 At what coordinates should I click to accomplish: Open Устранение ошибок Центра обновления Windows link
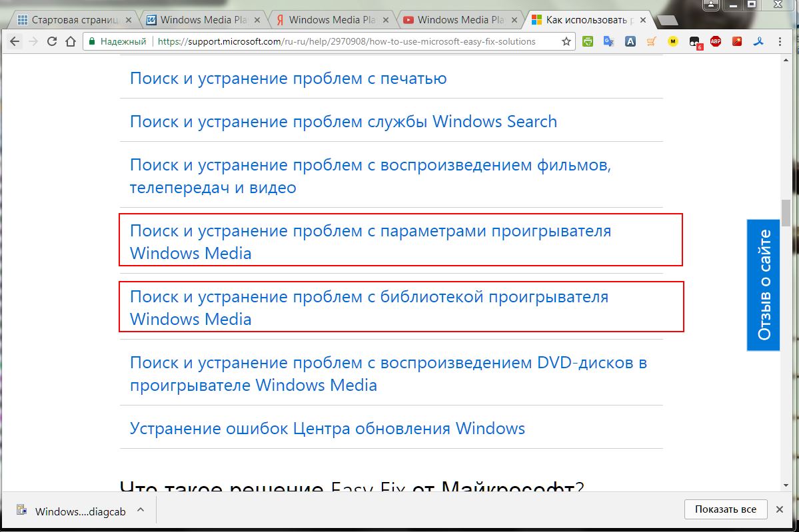click(x=327, y=429)
